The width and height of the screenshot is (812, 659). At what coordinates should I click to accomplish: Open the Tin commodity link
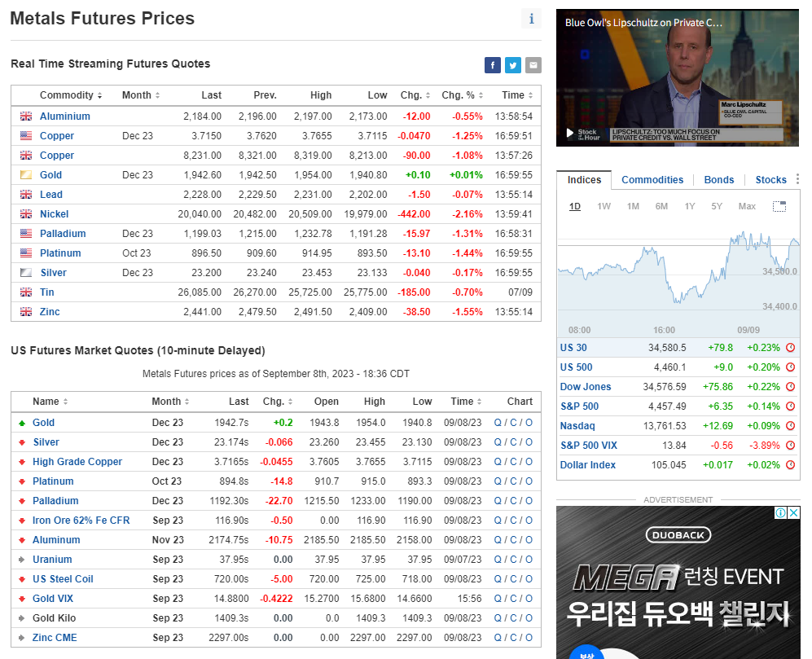(46, 292)
